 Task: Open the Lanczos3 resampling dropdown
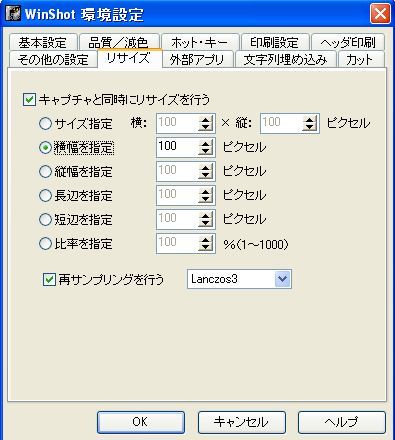coord(283,279)
